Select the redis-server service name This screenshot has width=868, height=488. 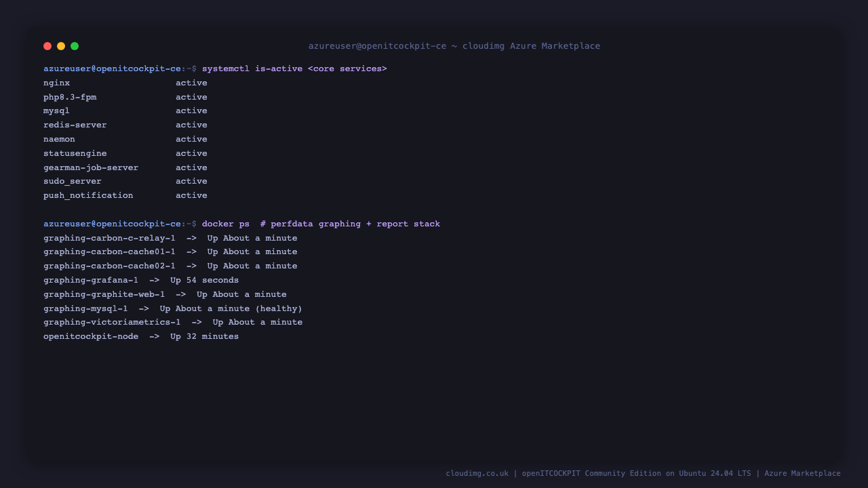click(x=75, y=125)
